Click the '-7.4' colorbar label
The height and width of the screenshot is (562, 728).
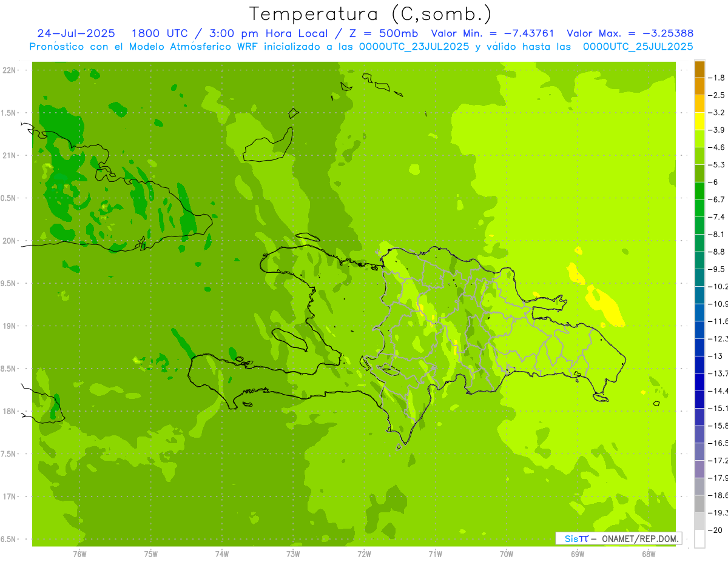tap(717, 217)
